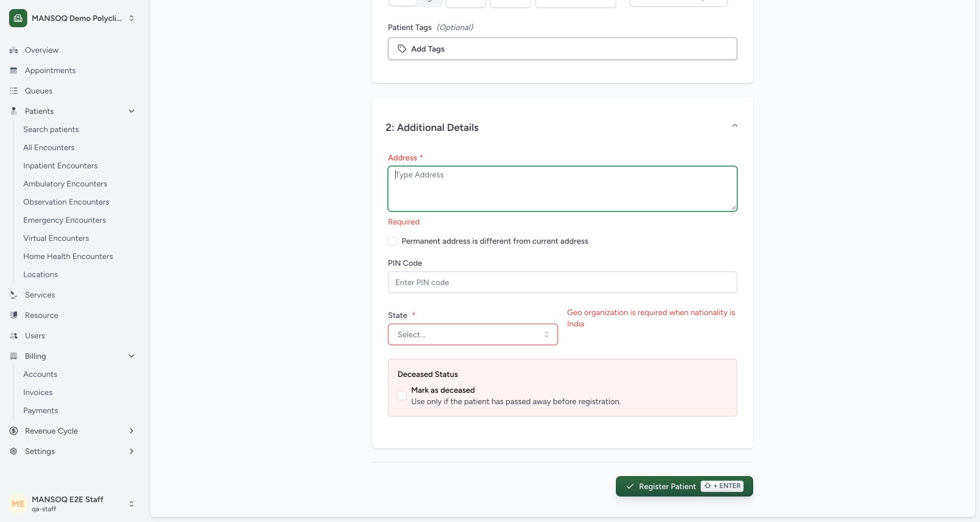Open Virtual Encounters
The width and height of the screenshot is (980, 522).
tap(56, 238)
